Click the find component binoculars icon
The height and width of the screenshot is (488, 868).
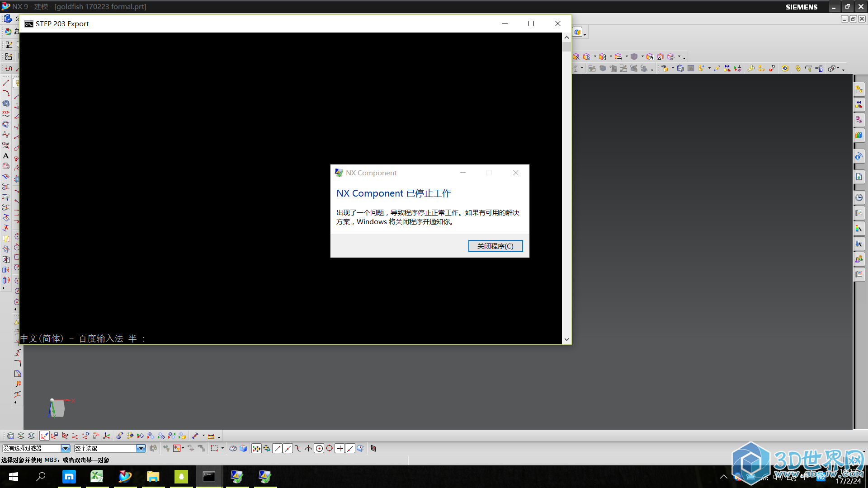[665, 68]
